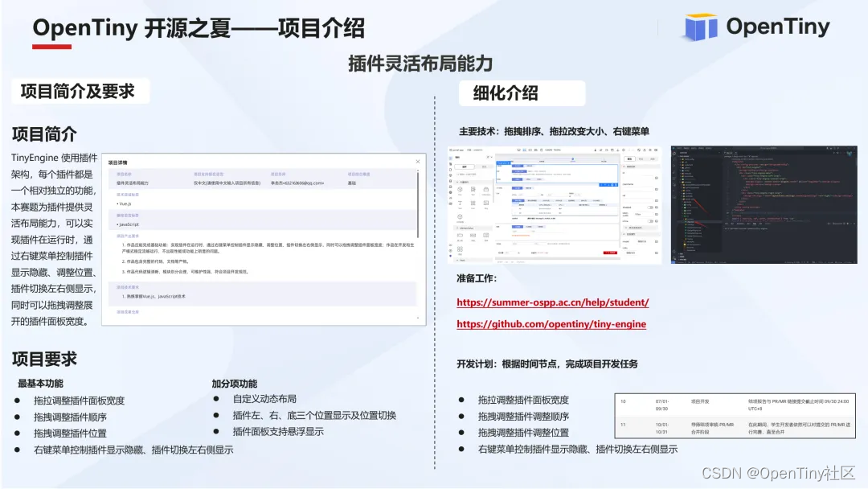Click 自定义动态布局 bullet item

point(264,399)
